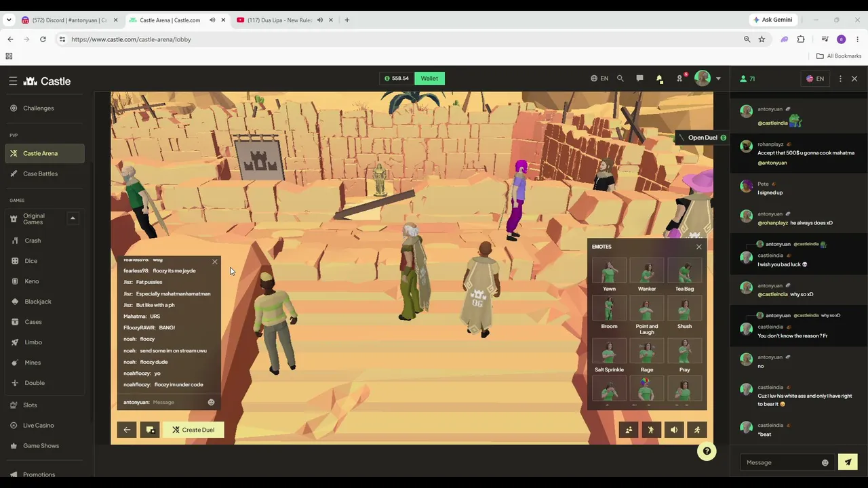Open the Dice game
This screenshot has width=868, height=488.
45,261
